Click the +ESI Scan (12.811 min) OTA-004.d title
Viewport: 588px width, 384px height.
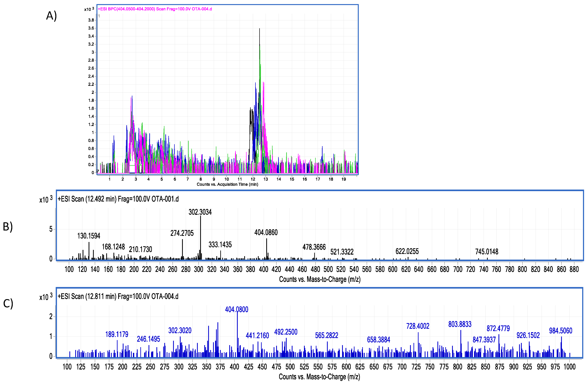118,296
